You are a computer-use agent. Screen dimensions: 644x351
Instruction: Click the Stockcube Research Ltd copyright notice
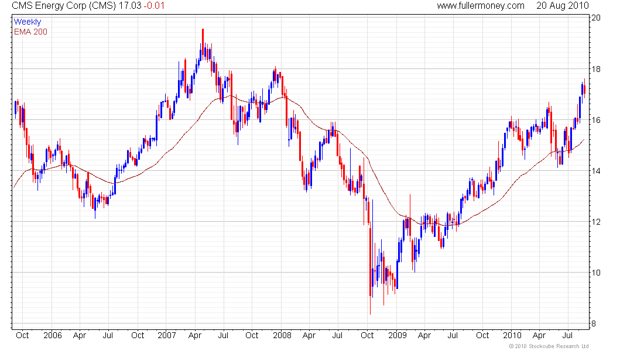tap(549, 346)
